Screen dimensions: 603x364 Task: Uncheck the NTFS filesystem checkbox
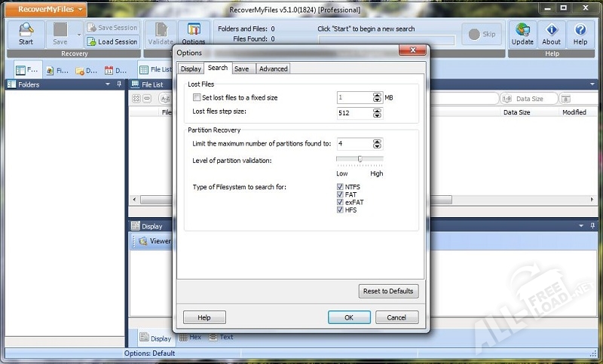pyautogui.click(x=341, y=188)
